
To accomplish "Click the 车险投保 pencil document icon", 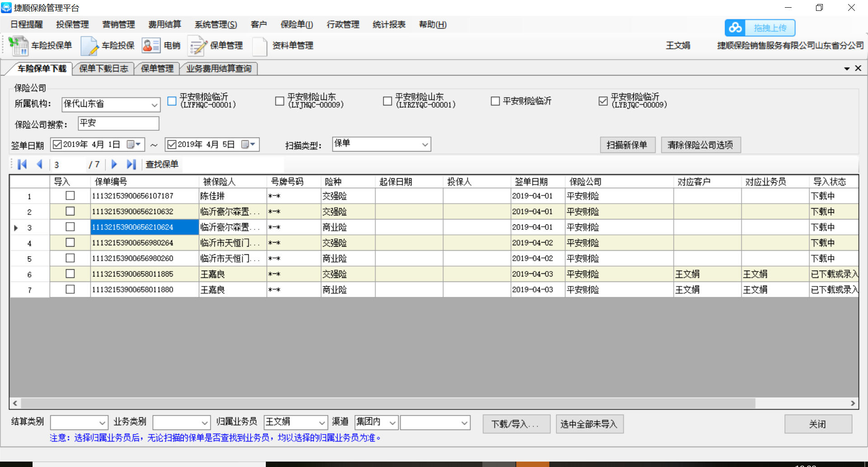I will coord(89,46).
